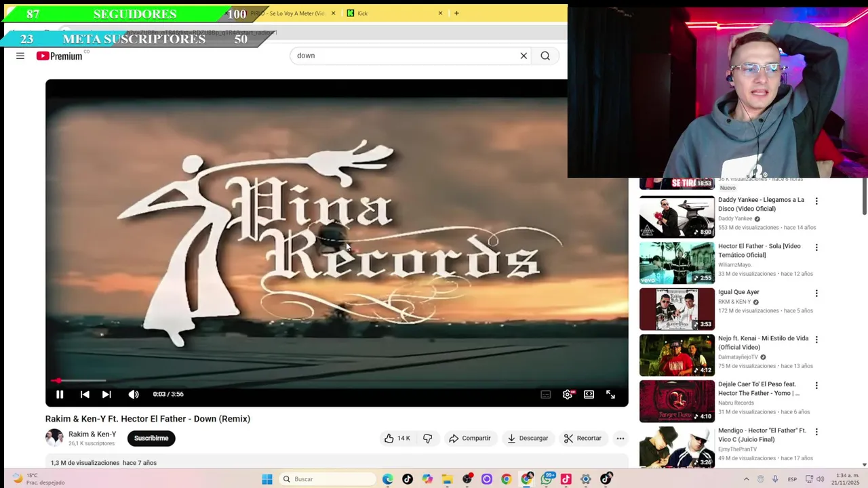The width and height of the screenshot is (868, 488).
Task: Open Nejo ft. Kenai Mi Estilo de Vida thumbnail
Action: pyautogui.click(x=677, y=355)
